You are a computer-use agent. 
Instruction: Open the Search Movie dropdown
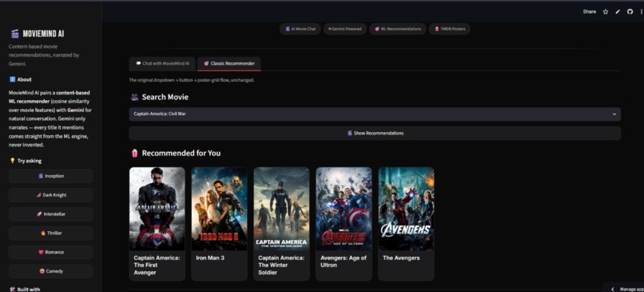375,114
